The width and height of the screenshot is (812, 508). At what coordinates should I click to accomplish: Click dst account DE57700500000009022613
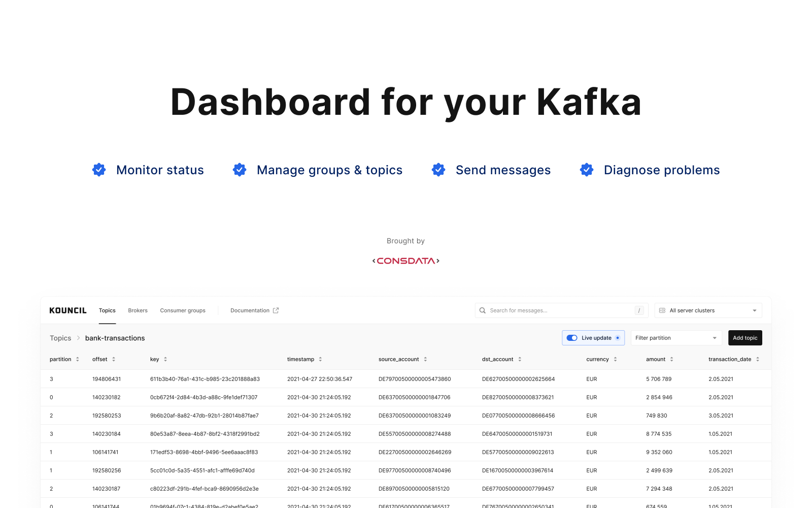[x=518, y=452]
